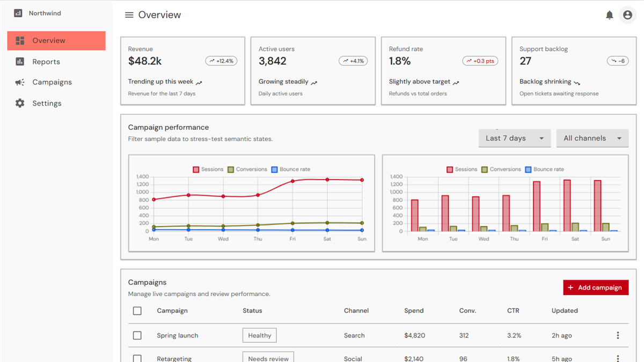Click the Settings gear icon
Image resolution: width=644 pixels, height=362 pixels.
(20, 103)
